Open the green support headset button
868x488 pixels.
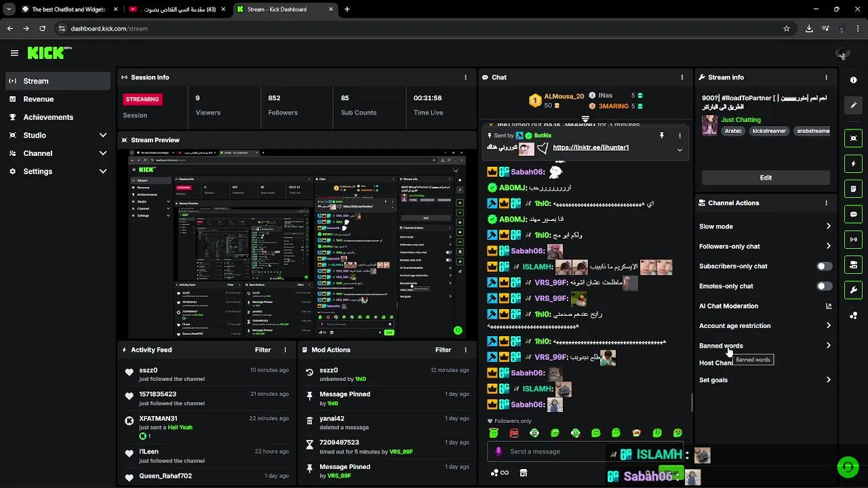pos(847,467)
